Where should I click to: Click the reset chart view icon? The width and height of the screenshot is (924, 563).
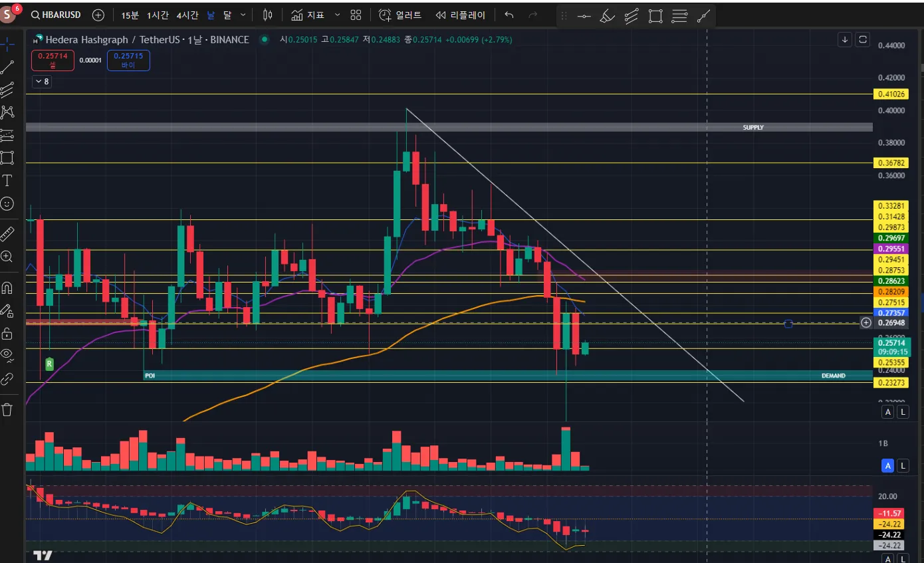click(x=863, y=40)
